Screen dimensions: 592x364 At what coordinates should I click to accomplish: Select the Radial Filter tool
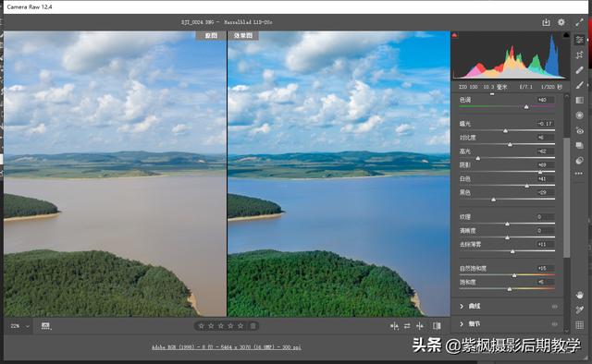[x=580, y=115]
